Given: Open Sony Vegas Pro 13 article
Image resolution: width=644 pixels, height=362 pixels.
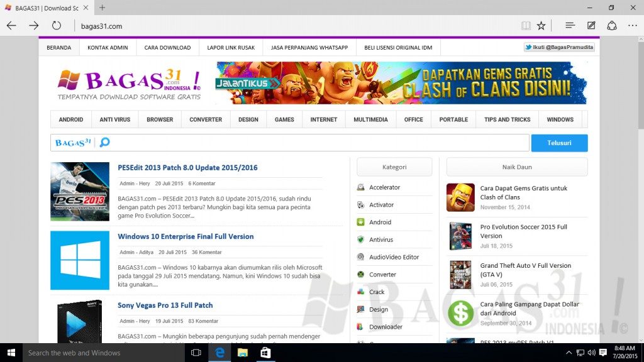Looking at the screenshot, I should coord(165,305).
